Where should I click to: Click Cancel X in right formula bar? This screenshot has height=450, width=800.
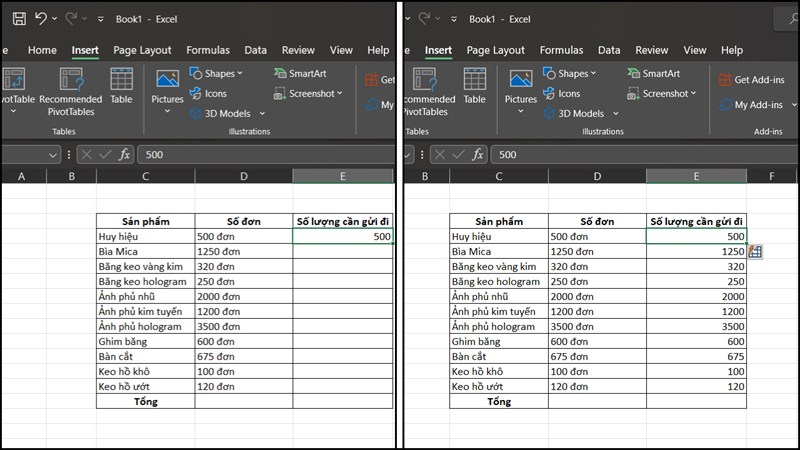pyautogui.click(x=440, y=154)
